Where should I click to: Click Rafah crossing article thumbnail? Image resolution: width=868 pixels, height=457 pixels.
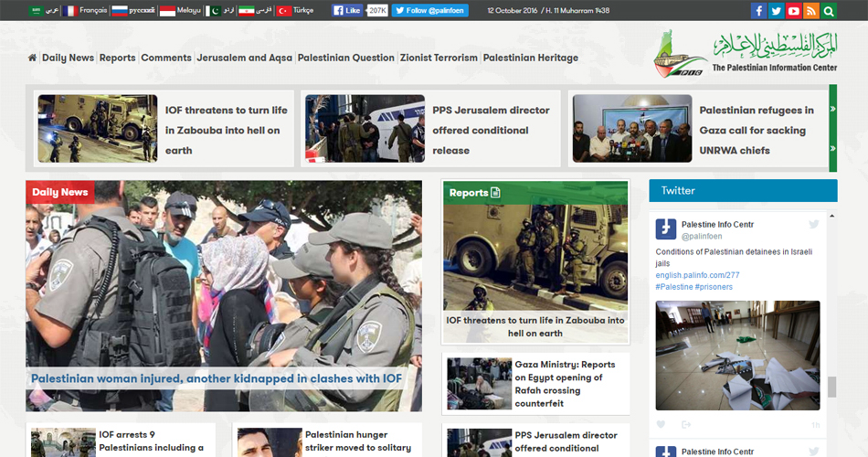(480, 384)
